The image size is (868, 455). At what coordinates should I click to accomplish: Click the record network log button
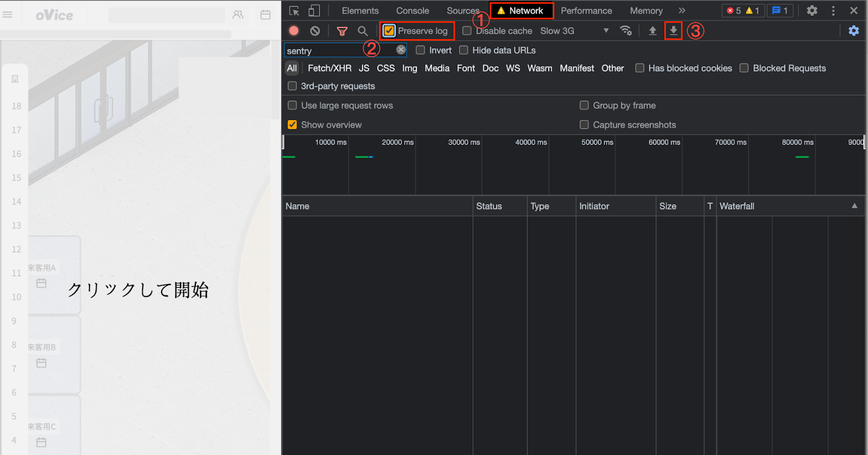click(294, 31)
